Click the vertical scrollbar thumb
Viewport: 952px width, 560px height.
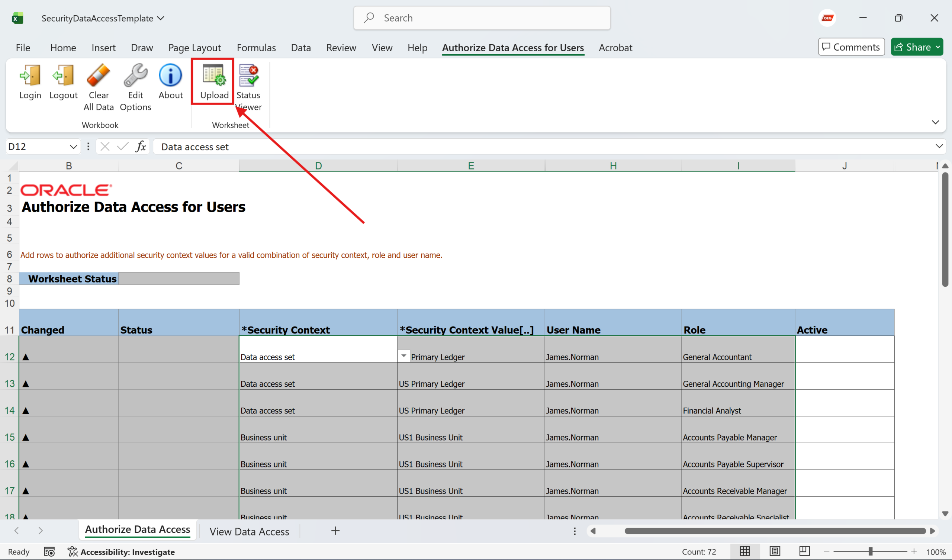[945, 230]
